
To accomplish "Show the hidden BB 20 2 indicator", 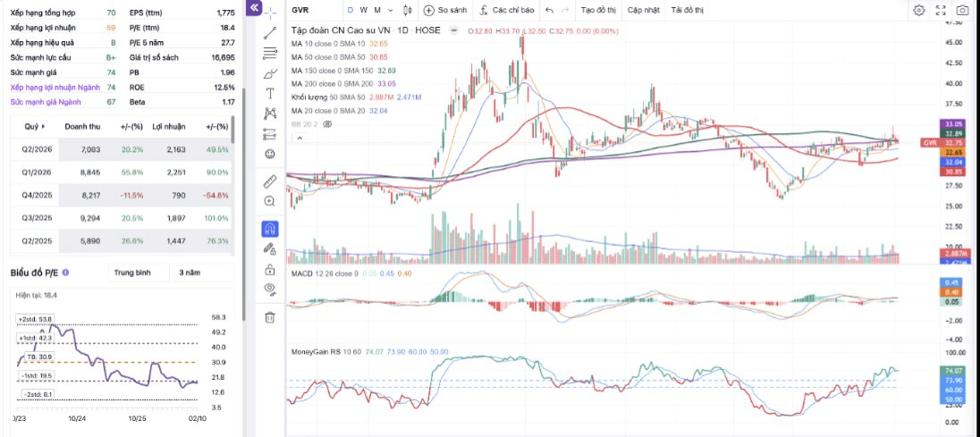I will [x=327, y=124].
